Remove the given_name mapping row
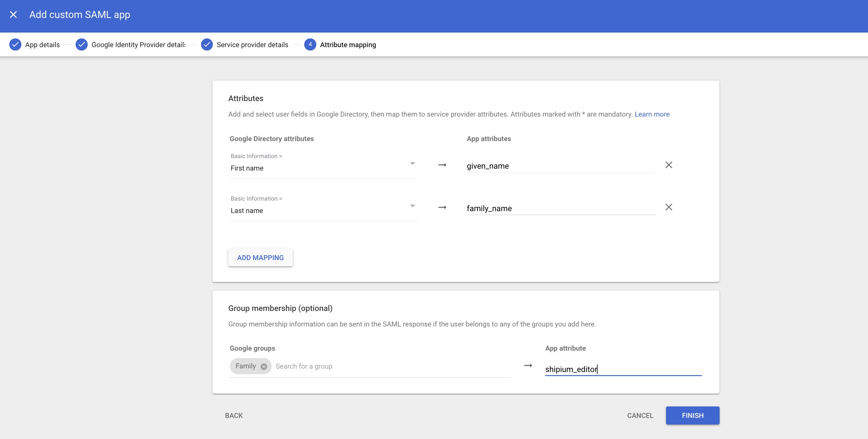This screenshot has width=868, height=439. point(669,165)
